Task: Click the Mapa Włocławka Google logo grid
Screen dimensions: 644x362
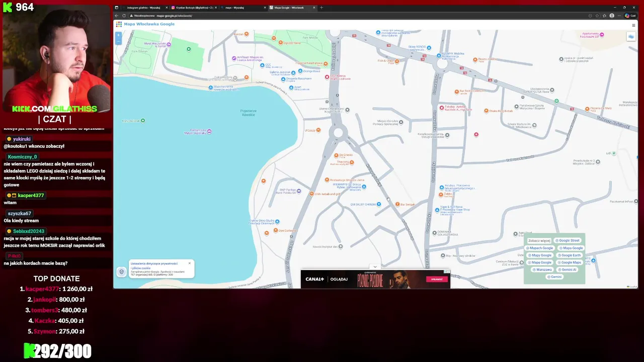Action: 119,24
